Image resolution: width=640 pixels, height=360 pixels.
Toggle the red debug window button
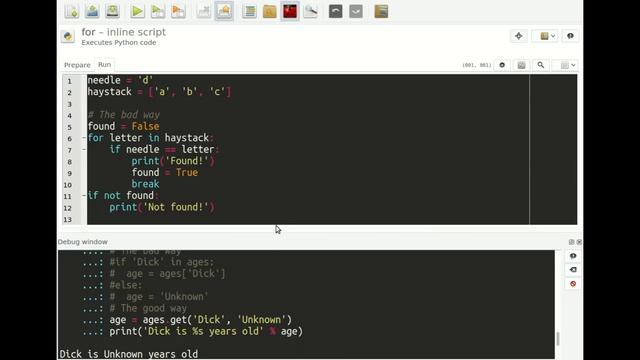[x=290, y=11]
